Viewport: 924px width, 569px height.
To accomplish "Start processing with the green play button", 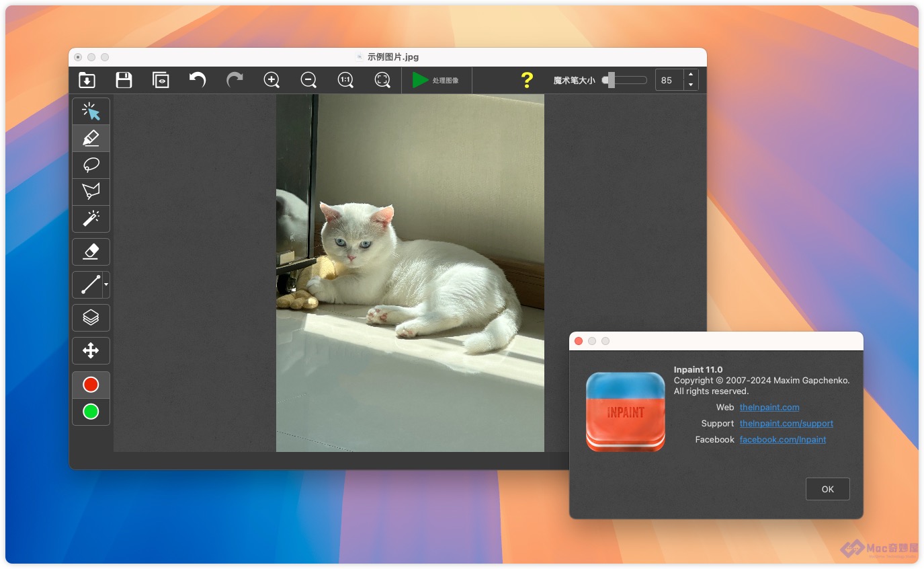I will coord(420,80).
